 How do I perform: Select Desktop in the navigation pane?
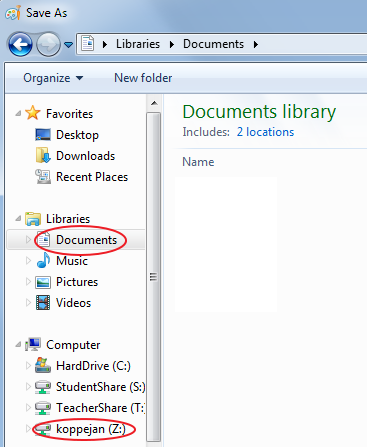coord(77,135)
